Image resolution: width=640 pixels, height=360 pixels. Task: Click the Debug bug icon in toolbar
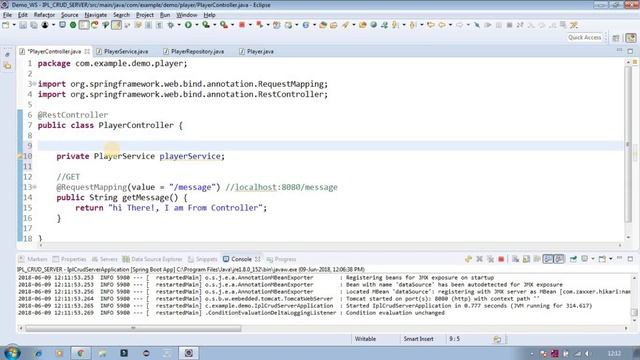pos(171,25)
